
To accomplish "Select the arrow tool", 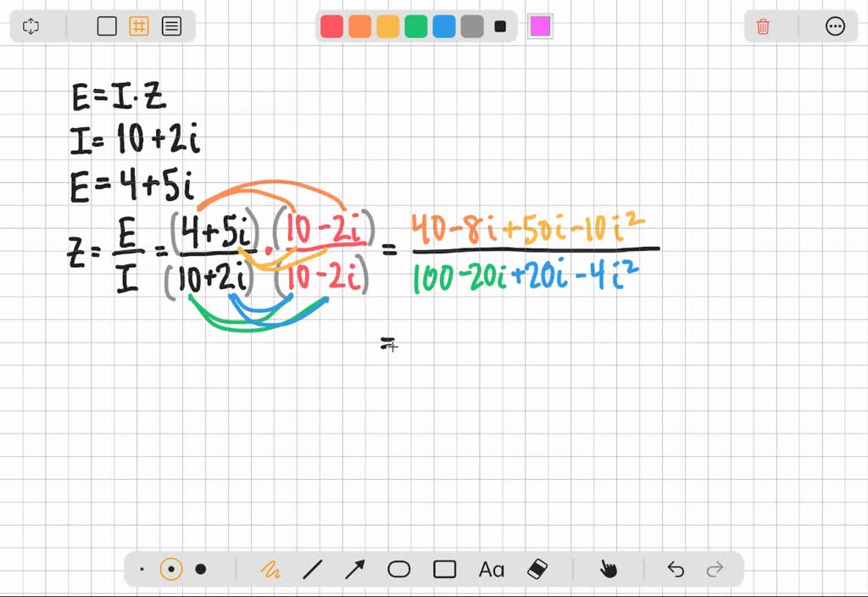I will [x=356, y=569].
